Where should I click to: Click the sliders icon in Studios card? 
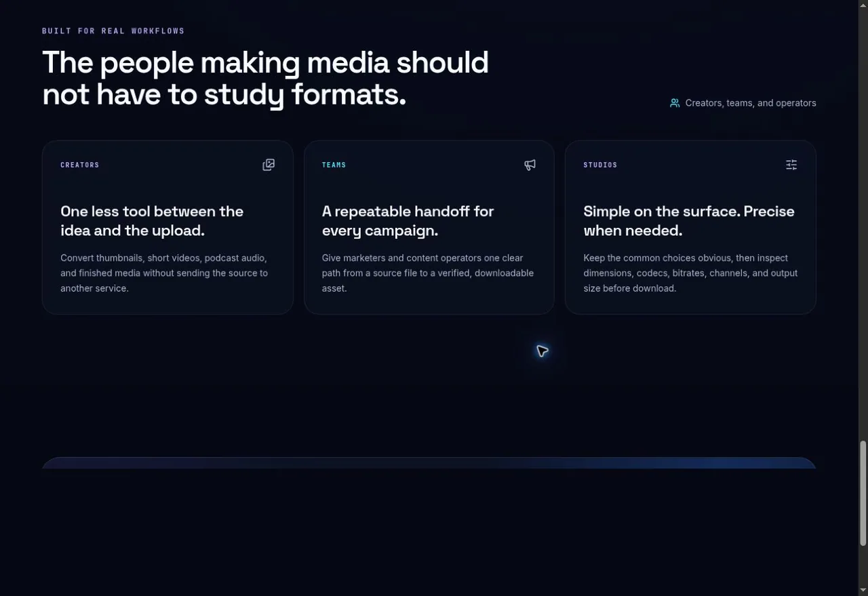pyautogui.click(x=791, y=165)
